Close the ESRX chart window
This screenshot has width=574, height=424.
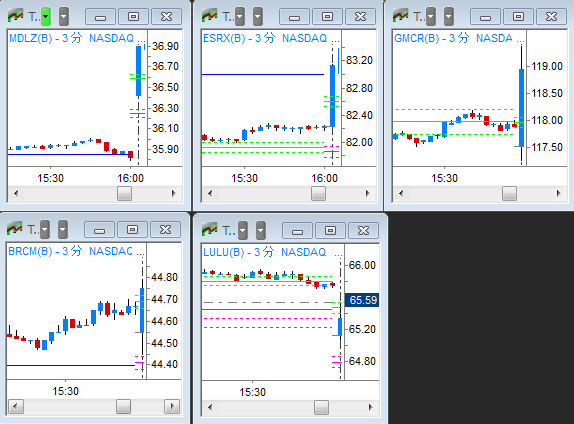(x=361, y=17)
